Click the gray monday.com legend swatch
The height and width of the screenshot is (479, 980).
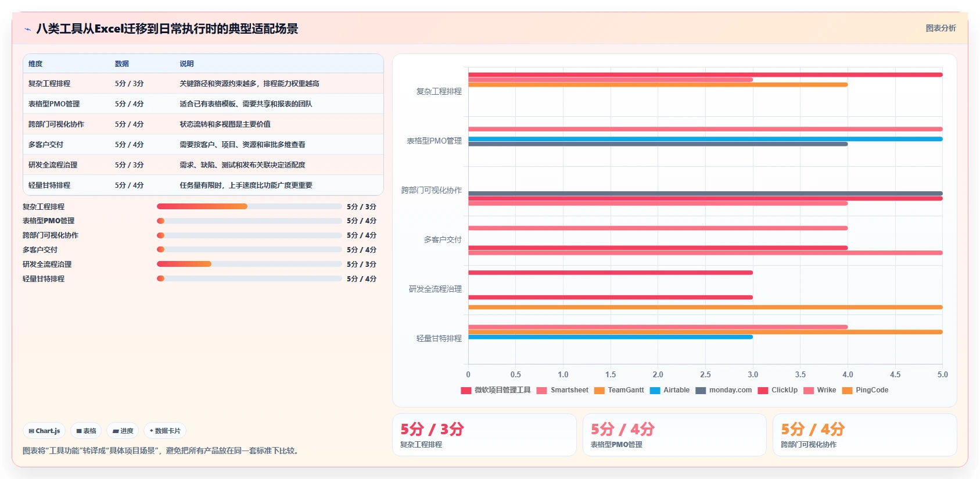coord(701,391)
